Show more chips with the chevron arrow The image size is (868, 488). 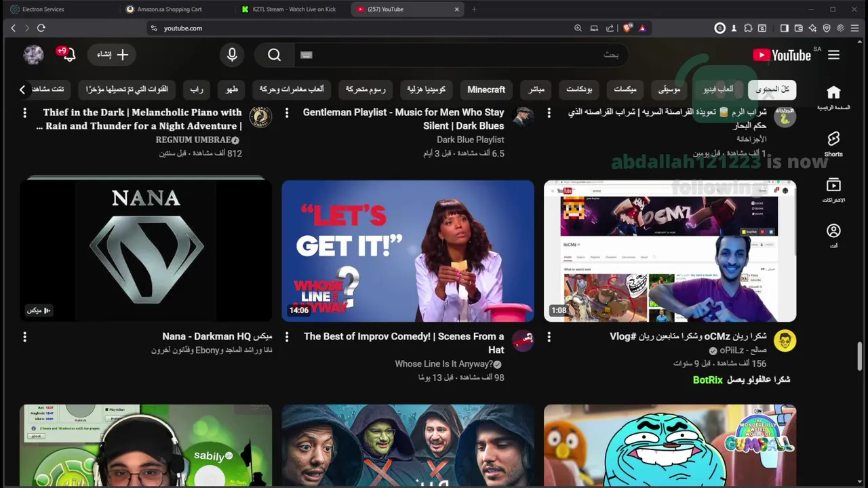(x=22, y=89)
